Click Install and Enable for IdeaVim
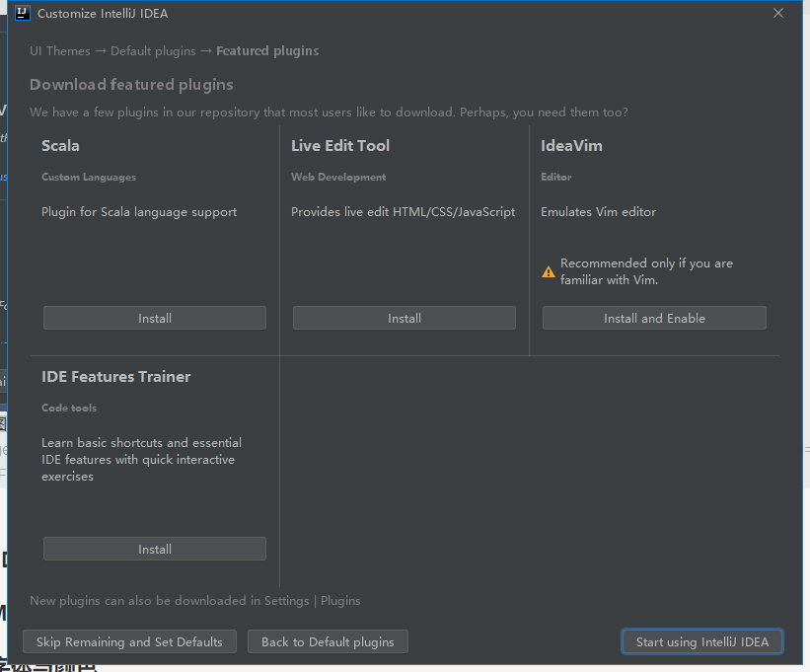This screenshot has height=672, width=810. pyautogui.click(x=654, y=318)
